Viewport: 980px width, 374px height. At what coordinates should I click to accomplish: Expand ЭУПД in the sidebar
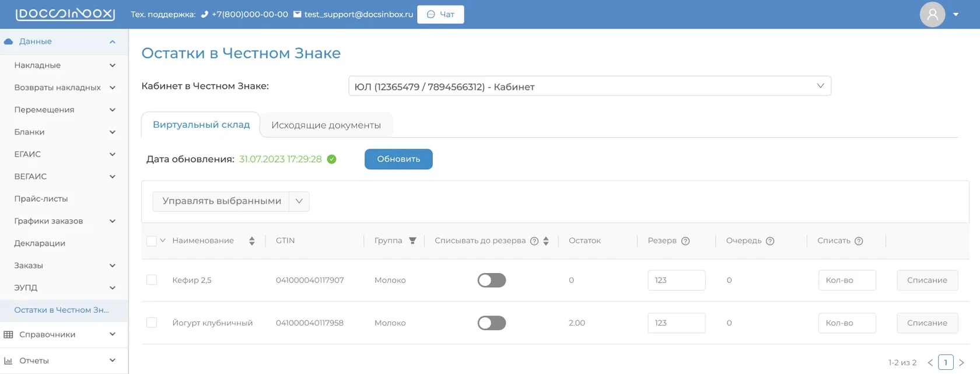click(x=113, y=288)
